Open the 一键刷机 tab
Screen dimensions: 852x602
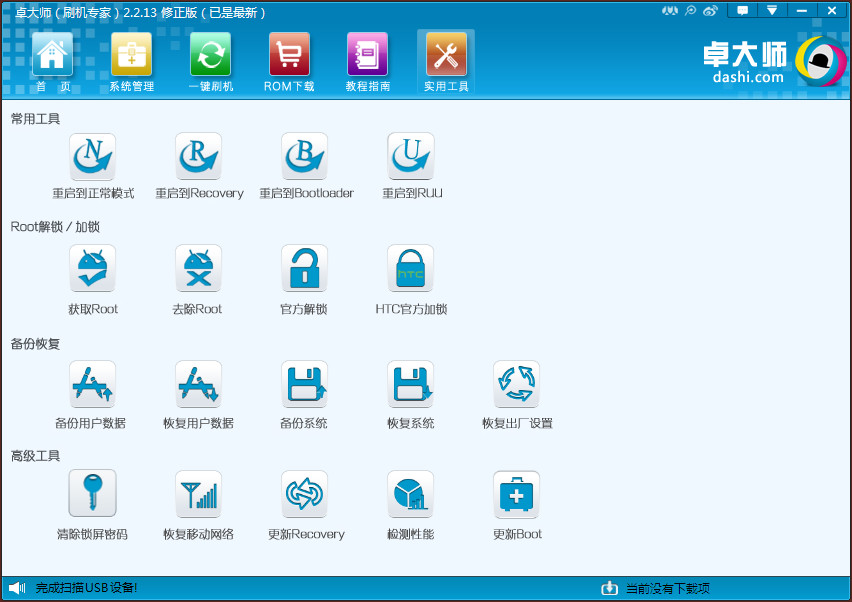point(210,61)
